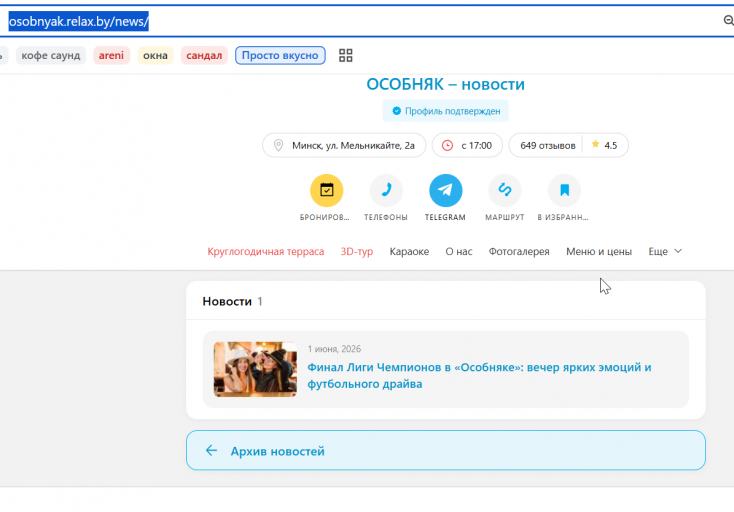The height and width of the screenshot is (512, 734).
Task: Go to Круглогодичная терраса section
Action: (x=265, y=251)
